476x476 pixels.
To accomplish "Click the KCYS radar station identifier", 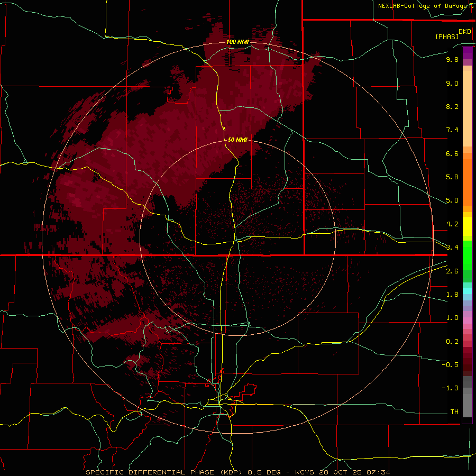I will pyautogui.click(x=306, y=472).
